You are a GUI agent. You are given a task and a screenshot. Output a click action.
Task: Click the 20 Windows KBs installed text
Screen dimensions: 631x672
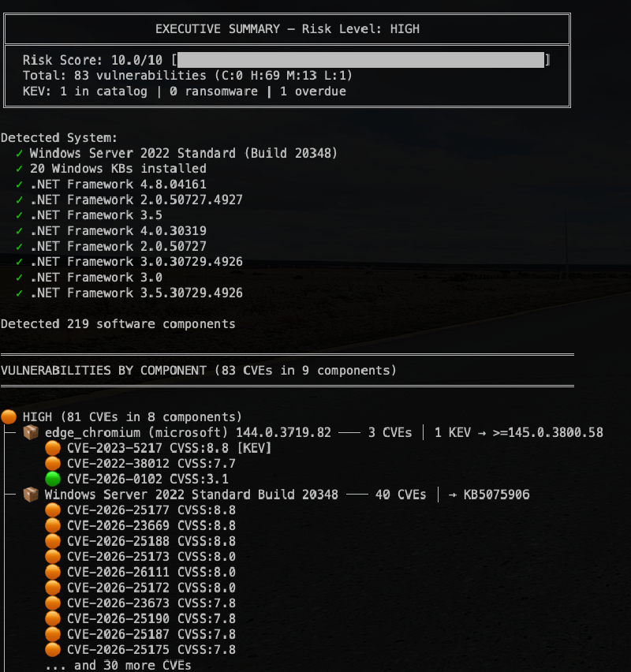[x=118, y=169]
